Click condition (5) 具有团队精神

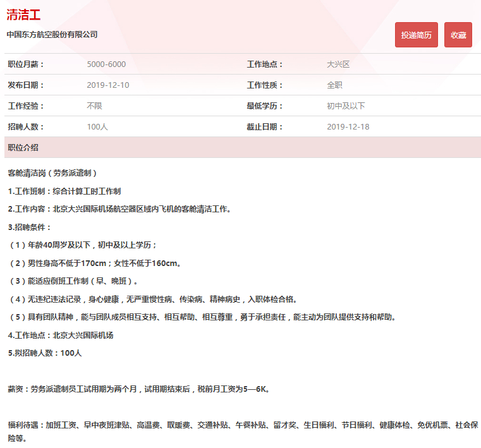(202, 317)
